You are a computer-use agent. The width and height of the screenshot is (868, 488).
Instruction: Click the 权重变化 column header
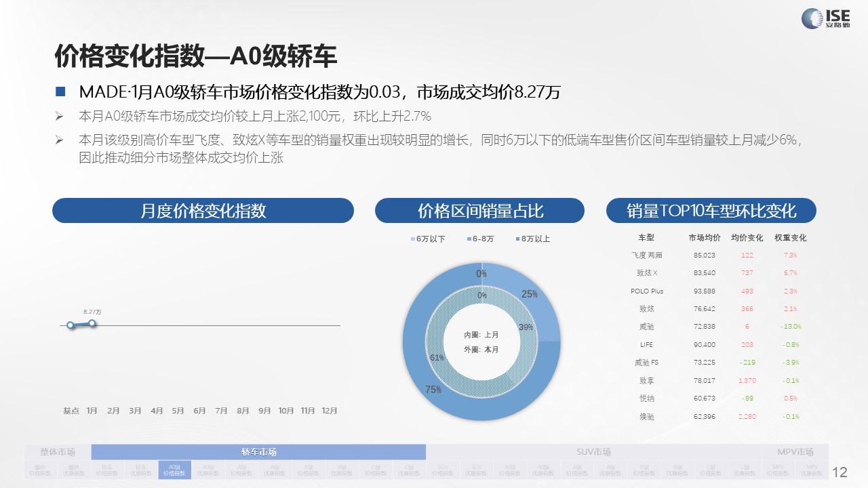pos(790,238)
